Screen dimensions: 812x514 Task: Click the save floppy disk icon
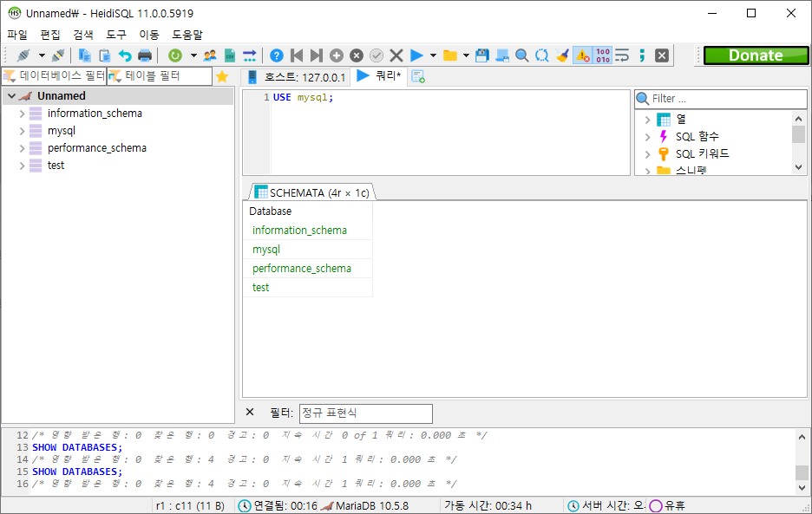pos(482,55)
